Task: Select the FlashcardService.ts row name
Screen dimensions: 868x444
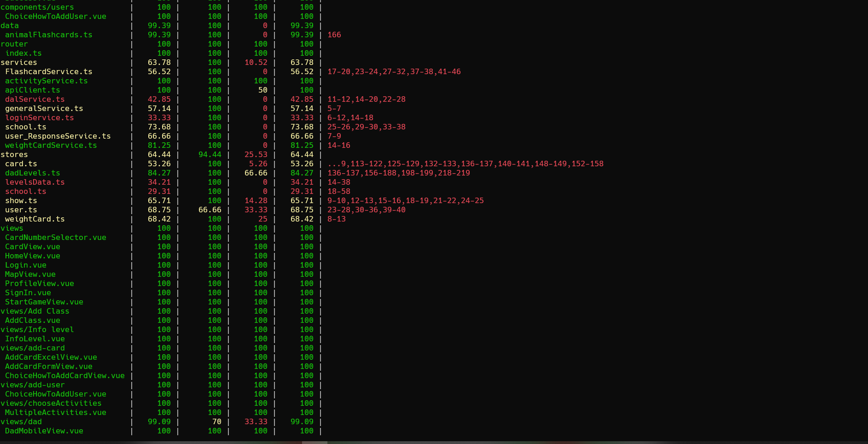Action: point(49,72)
